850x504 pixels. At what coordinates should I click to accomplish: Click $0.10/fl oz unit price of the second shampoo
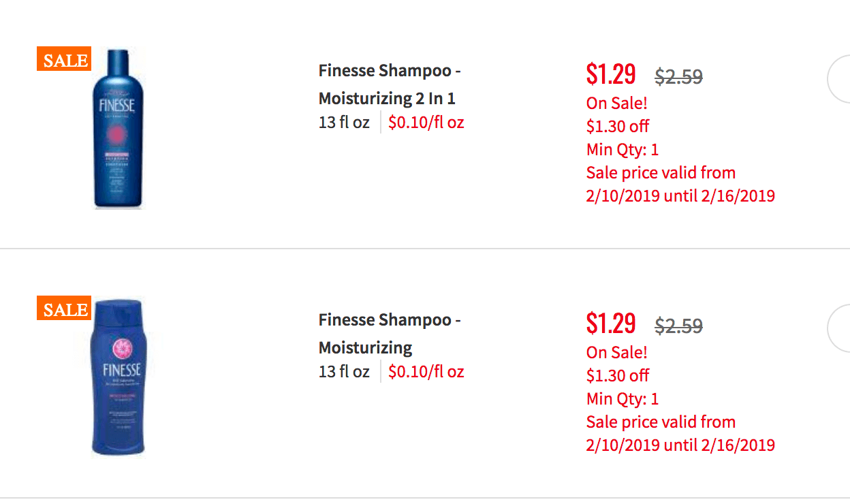[426, 372]
